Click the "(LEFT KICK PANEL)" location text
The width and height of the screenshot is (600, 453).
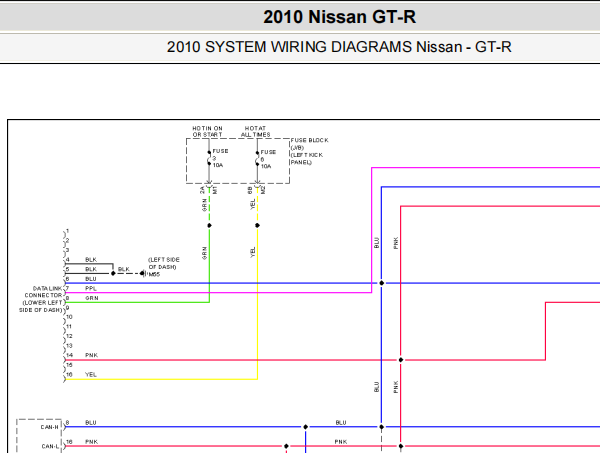(307, 158)
